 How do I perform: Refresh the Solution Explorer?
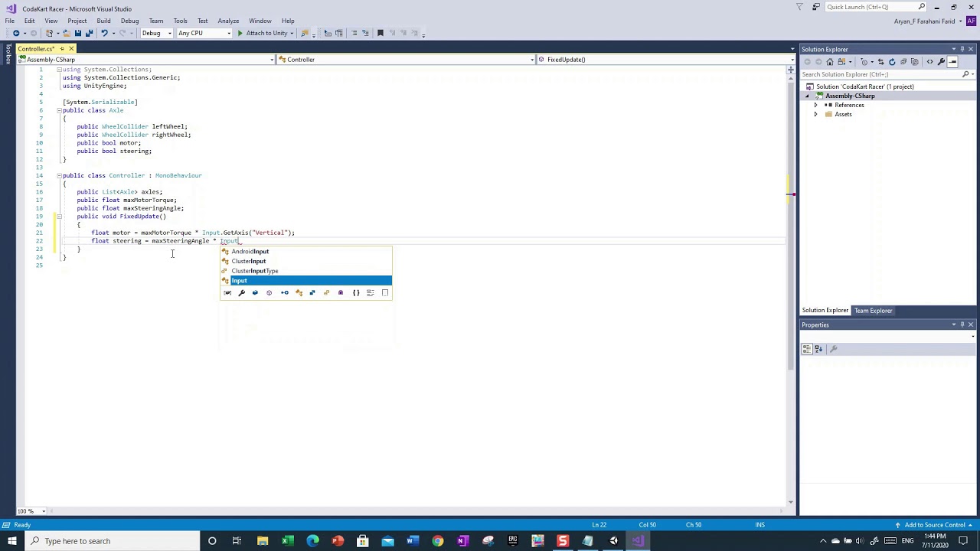click(892, 62)
